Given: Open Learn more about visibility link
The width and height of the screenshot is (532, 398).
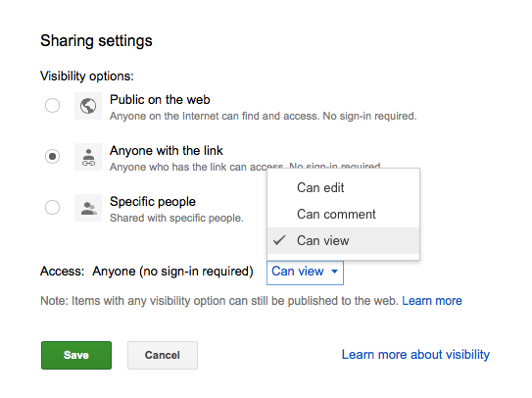Looking at the screenshot, I should point(415,355).
